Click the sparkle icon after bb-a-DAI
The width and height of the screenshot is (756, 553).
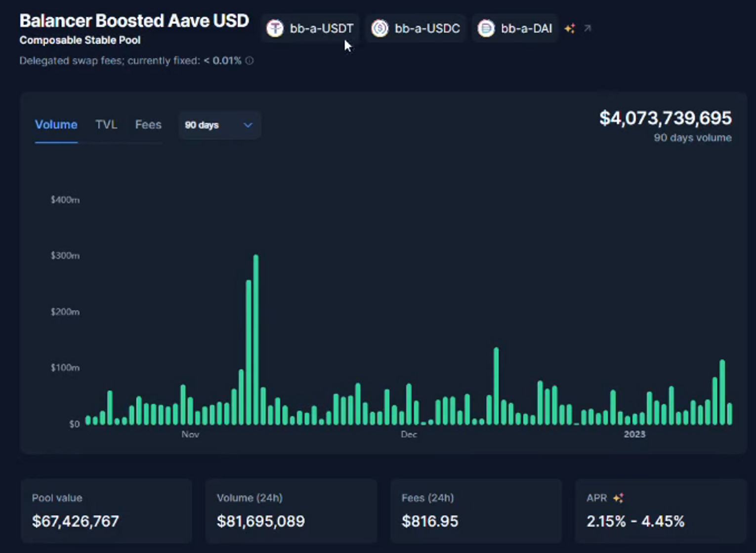(x=570, y=29)
